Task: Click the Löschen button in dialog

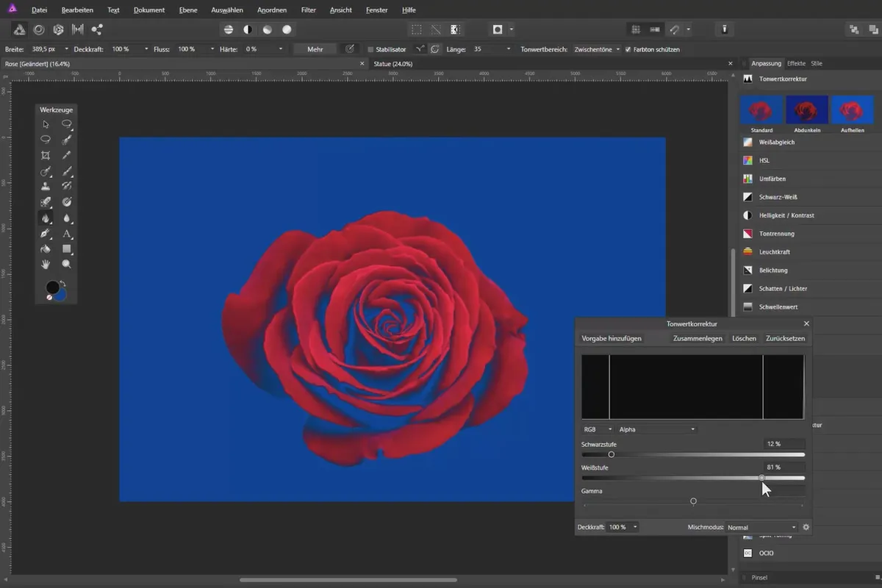Action: (x=744, y=339)
